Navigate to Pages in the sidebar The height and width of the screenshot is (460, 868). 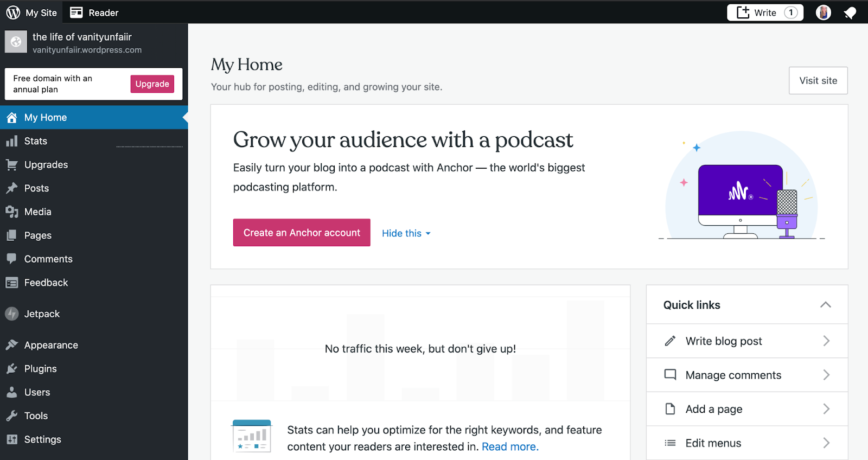click(x=94, y=235)
